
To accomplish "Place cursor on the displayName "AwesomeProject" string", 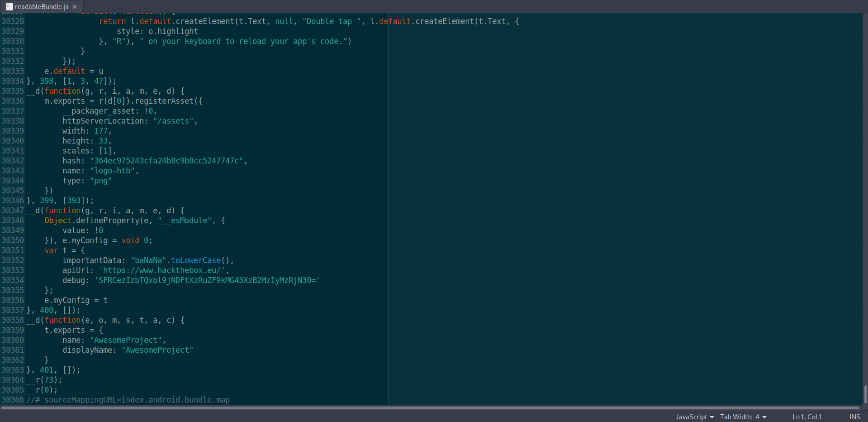I will [x=157, y=350].
